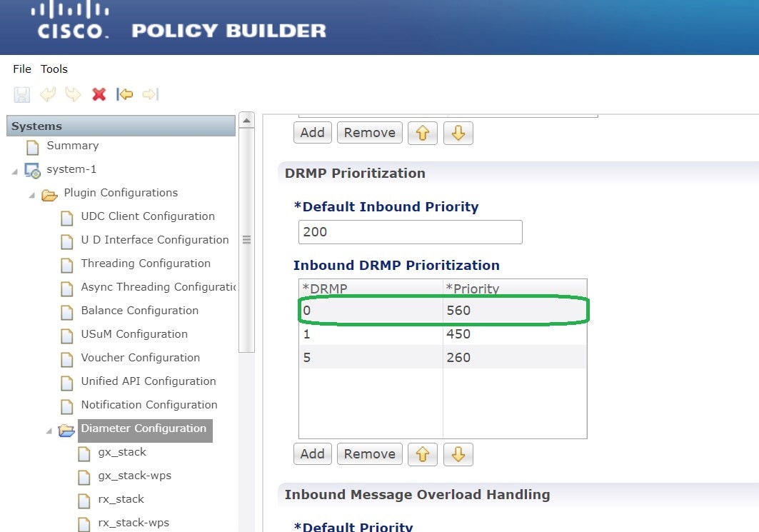Open Voucher Configuration
Viewport: 759px width, 532px height.
(141, 358)
